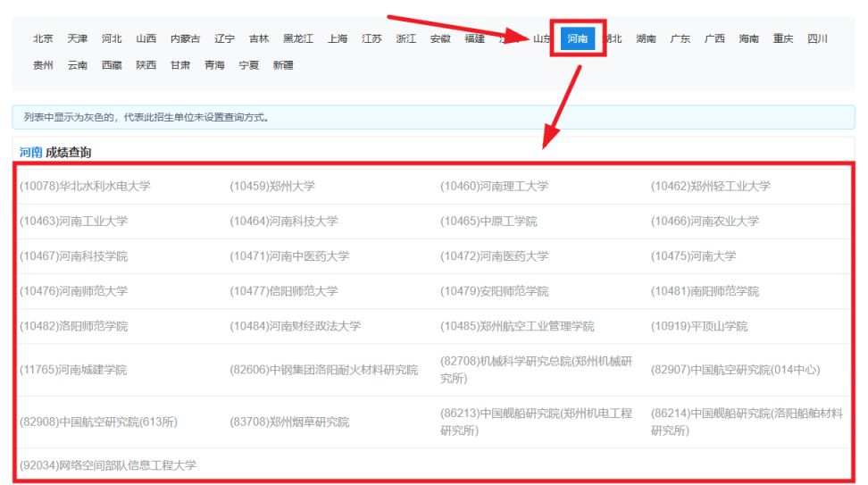The image size is (868, 485).
Task: Click (83708)郑州烟草研究院 entry
Action: tap(289, 422)
